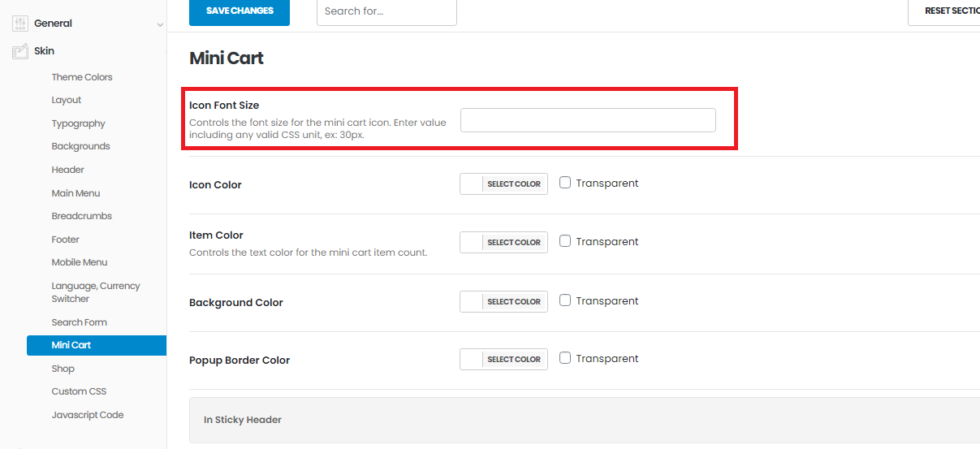Open the Icon Color swatch preview
This screenshot has width=980, height=449.
pos(472,184)
